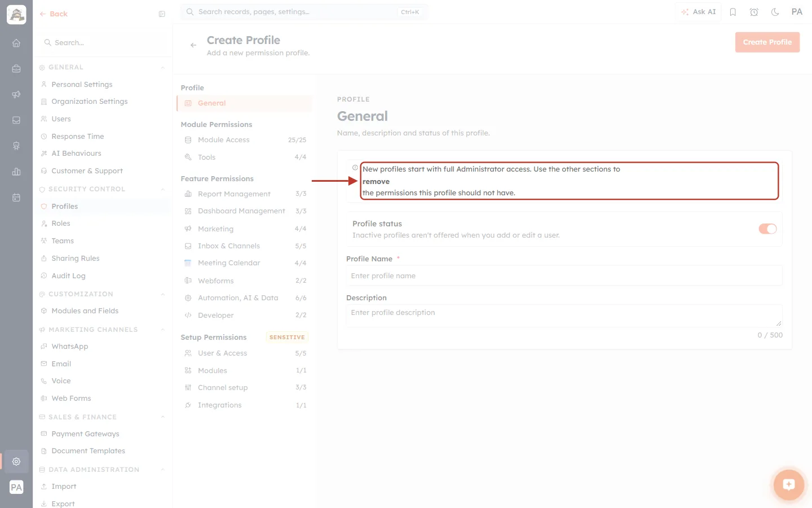Screen dimensions: 812x508
Task: Open WhatsApp channel settings
Action: coord(69,347)
